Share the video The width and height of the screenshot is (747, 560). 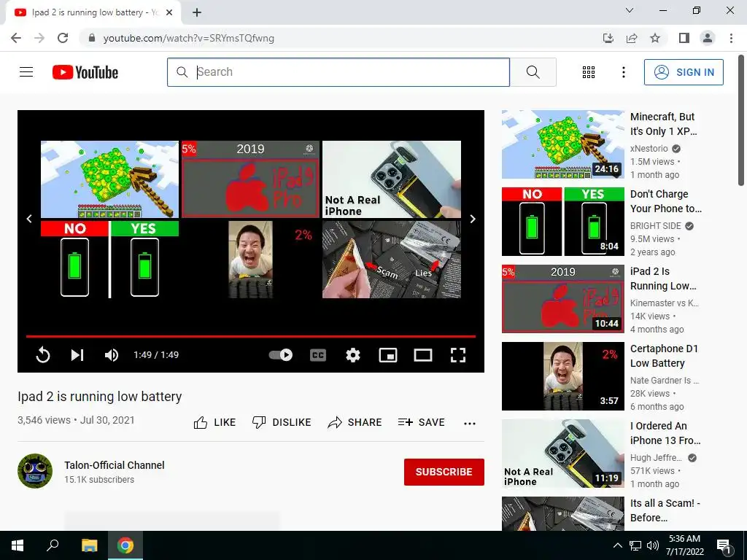click(355, 422)
